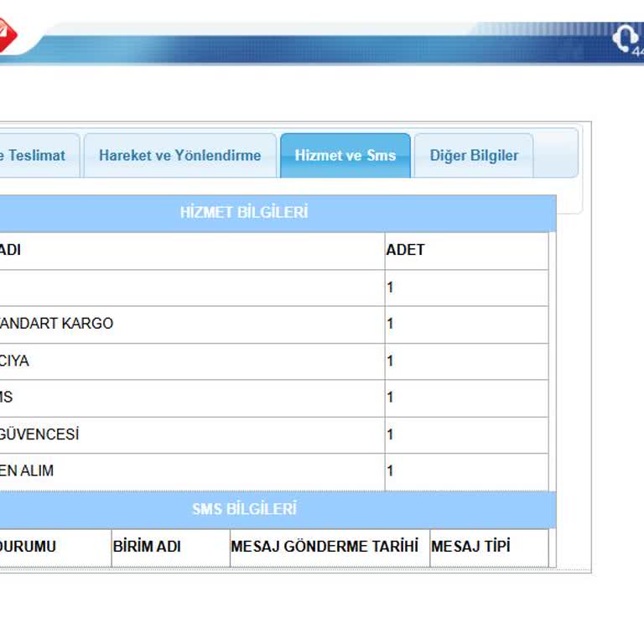Select the GÜVENCESİ row name
The height and width of the screenshot is (644, 644).
39,434
